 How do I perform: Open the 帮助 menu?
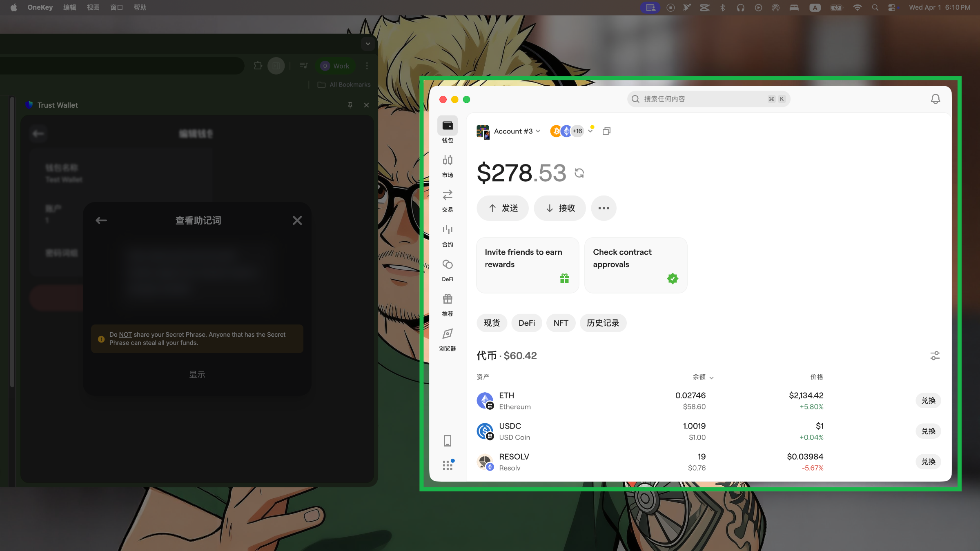[140, 7]
